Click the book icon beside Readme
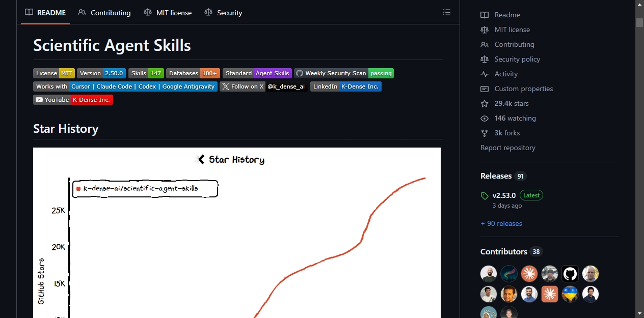644x318 pixels. [x=485, y=15]
